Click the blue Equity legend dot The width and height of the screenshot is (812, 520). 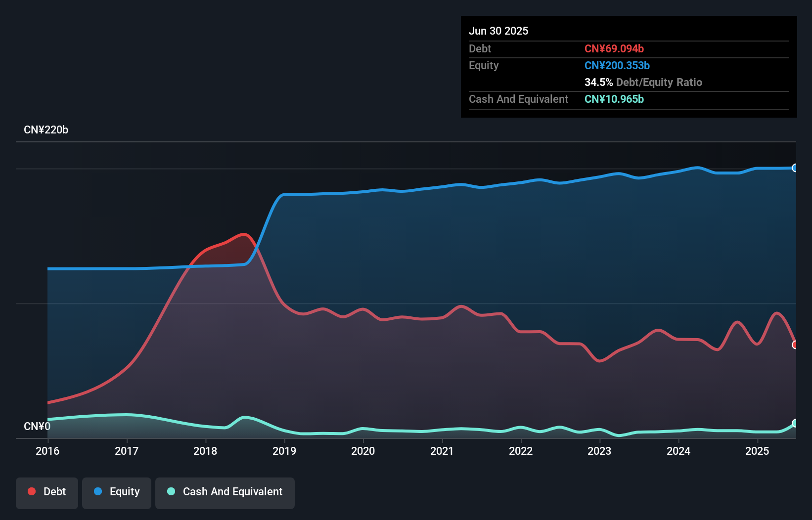point(98,491)
